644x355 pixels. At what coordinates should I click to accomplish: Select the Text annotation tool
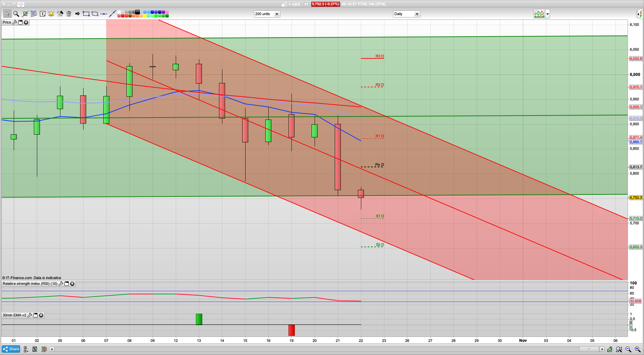43,14
